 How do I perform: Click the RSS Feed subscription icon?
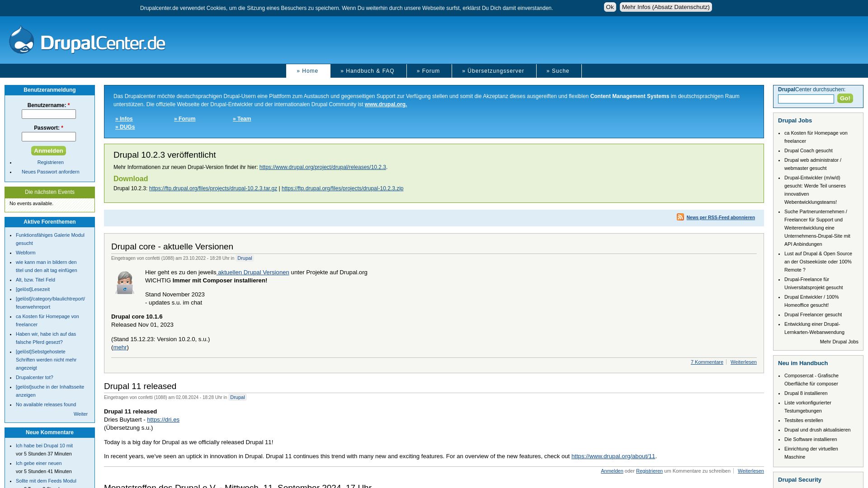[x=680, y=217]
